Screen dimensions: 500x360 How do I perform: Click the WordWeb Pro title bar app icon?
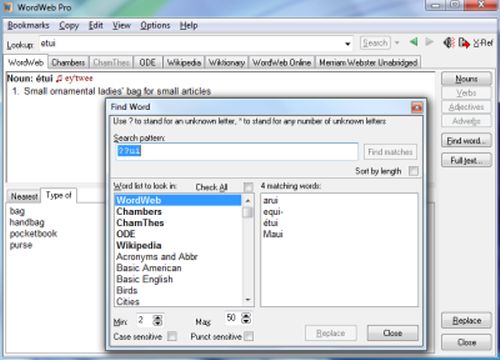[8, 7]
